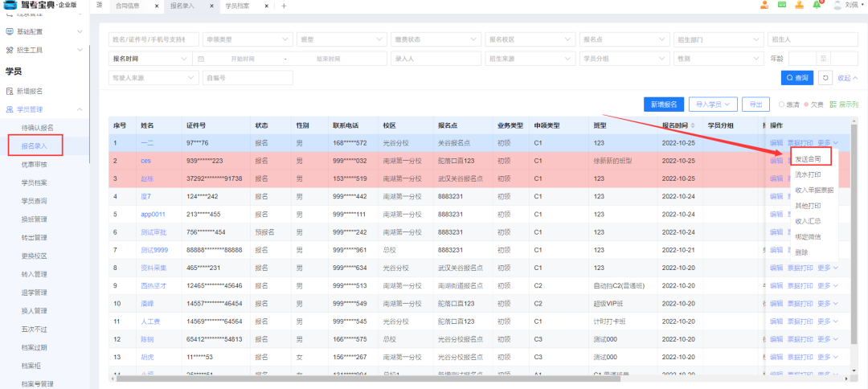Open user menu arrow next to 刘佩
The width and height of the screenshot is (868, 389).
(862, 5)
